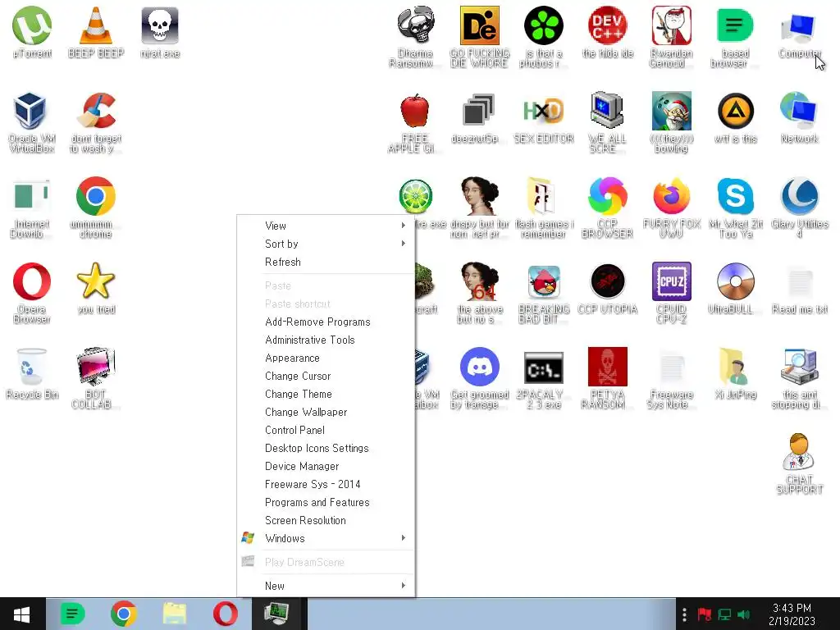Select the red apple icon
Image resolution: width=840 pixels, height=630 pixels.
coord(415,111)
